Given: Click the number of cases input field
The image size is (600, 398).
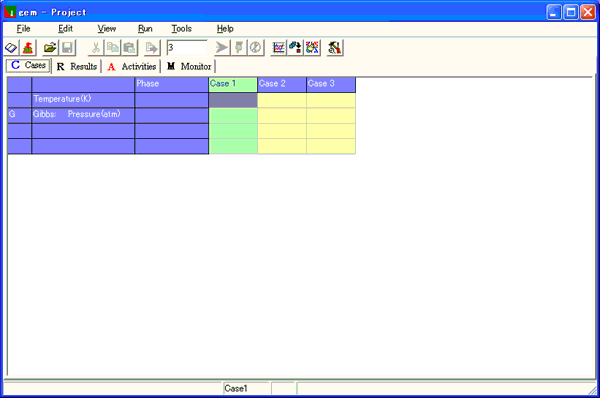Looking at the screenshot, I should (x=187, y=48).
